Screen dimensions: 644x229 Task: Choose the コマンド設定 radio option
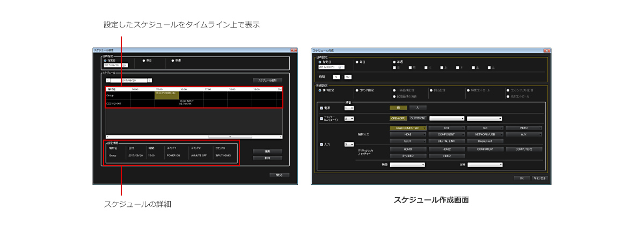coord(357,90)
